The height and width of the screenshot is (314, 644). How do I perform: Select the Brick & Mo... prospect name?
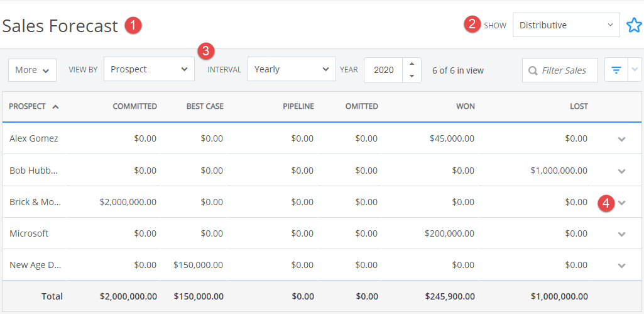coord(35,202)
